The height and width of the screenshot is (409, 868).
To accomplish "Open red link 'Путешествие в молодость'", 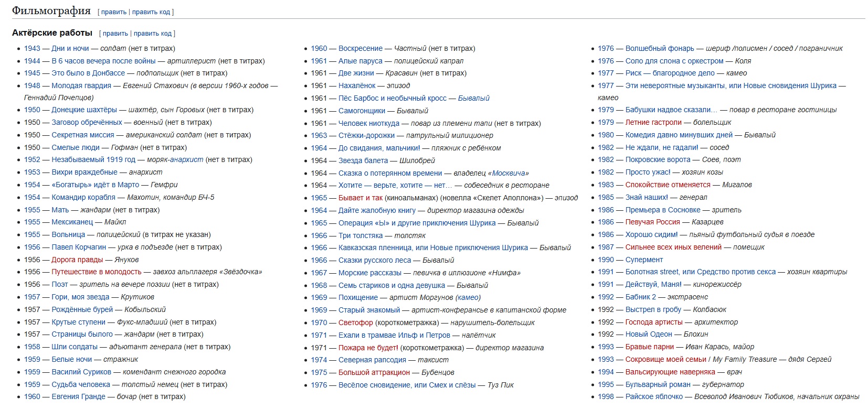I will [x=97, y=272].
